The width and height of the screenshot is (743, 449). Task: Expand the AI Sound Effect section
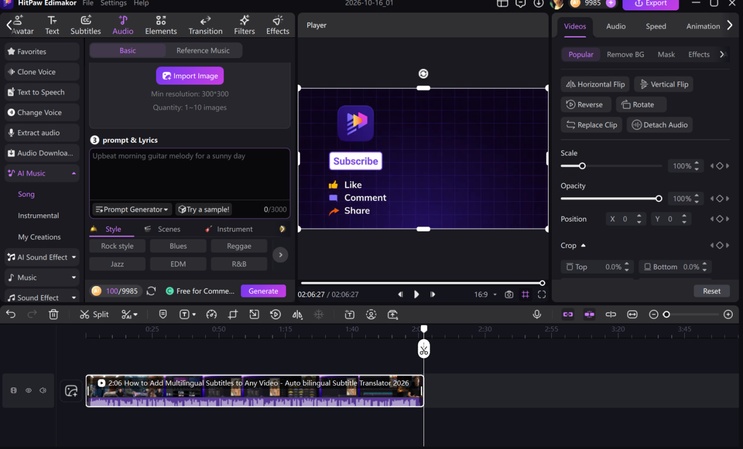(x=74, y=257)
